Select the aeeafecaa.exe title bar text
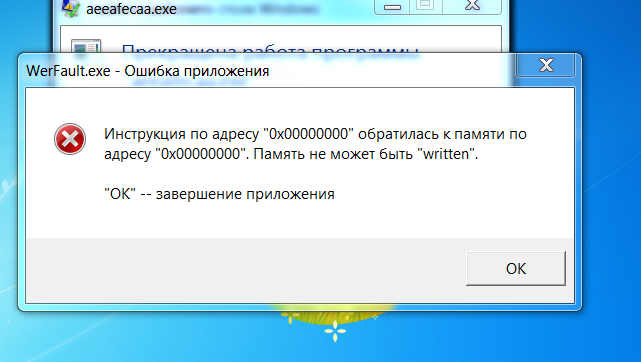Screen dimensions: 641x362 131,9
